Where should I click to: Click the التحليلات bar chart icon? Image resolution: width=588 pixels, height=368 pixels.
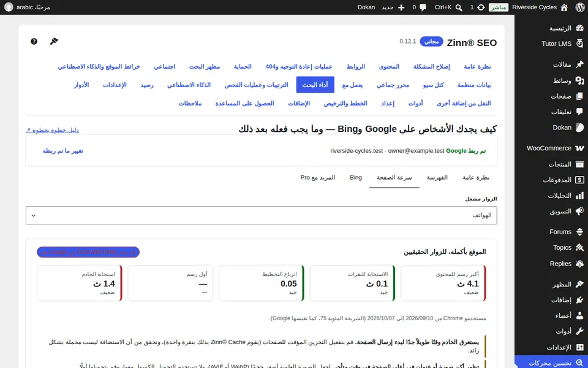[580, 196]
